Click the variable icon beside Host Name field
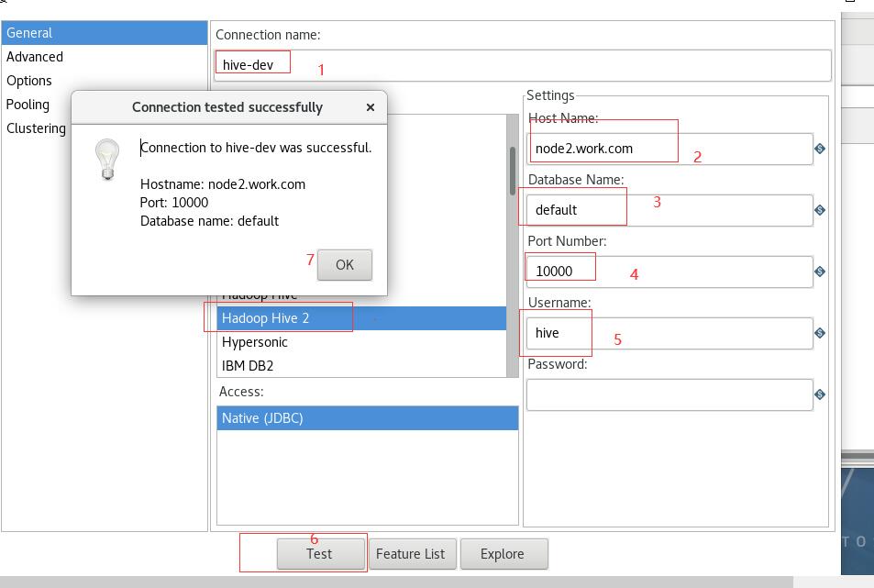 pyautogui.click(x=819, y=149)
